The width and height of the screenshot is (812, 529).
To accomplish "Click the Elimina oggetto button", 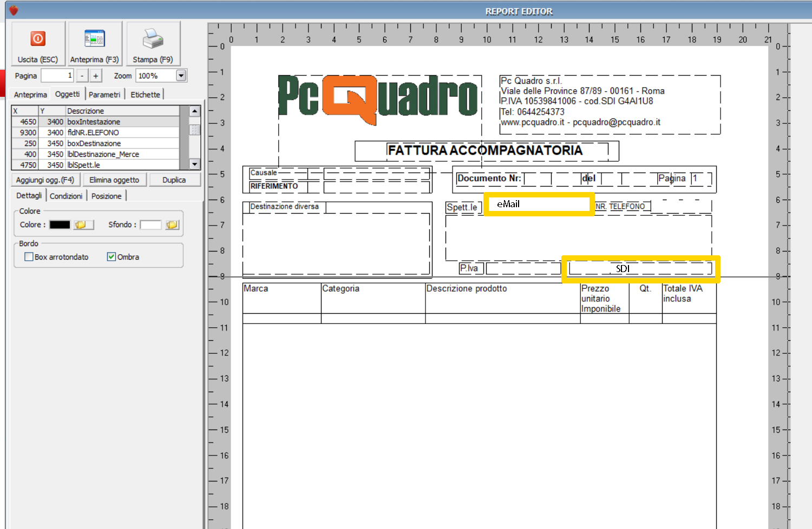I will (114, 180).
